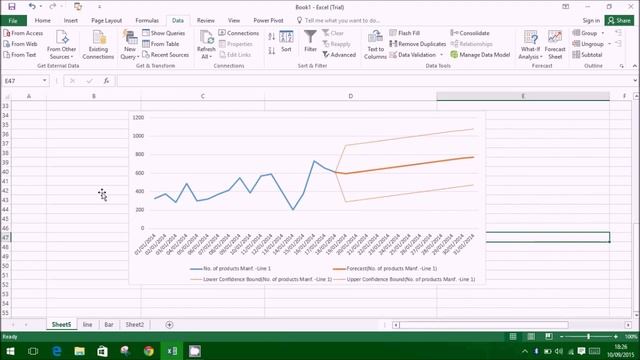The width and height of the screenshot is (640, 360).
Task: Import data From Access
Action: 23,33
